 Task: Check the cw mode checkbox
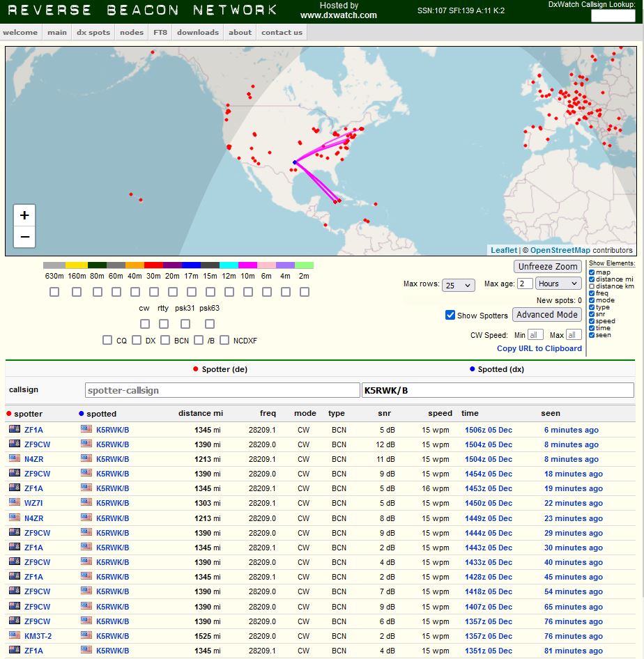[145, 324]
